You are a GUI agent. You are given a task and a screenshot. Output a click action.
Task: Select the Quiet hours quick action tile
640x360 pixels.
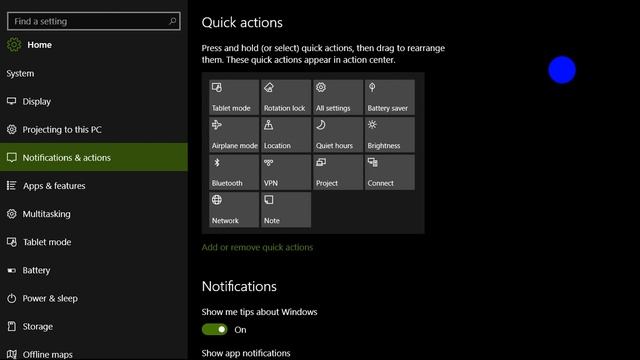click(338, 135)
